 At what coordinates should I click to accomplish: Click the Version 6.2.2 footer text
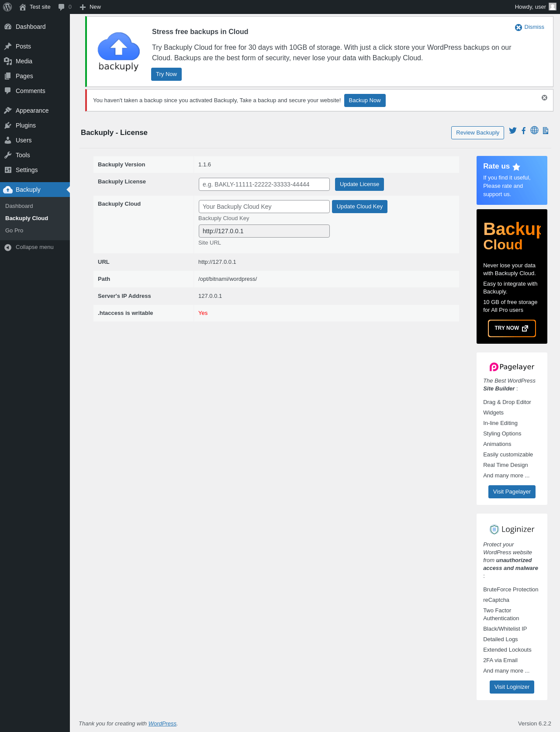(535, 724)
